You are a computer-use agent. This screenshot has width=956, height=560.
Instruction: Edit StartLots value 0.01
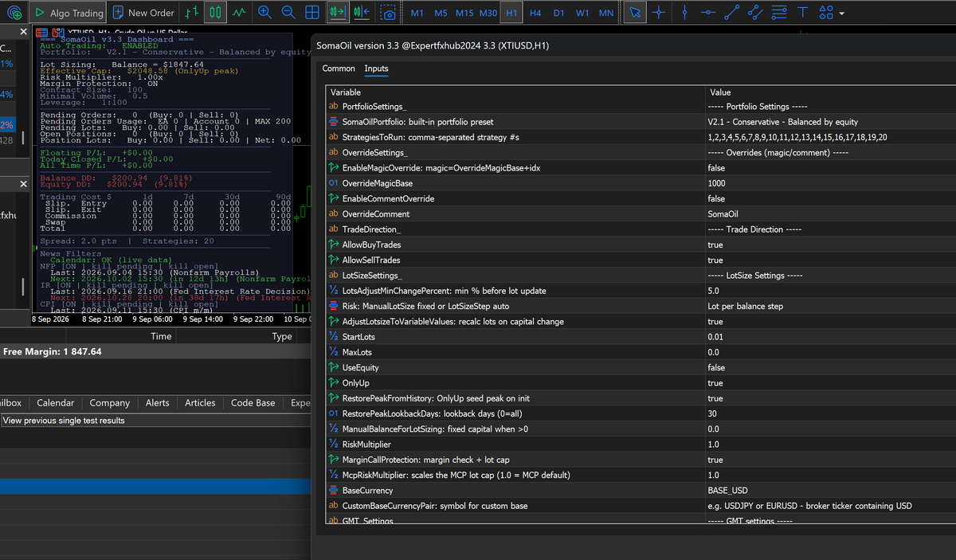point(829,337)
